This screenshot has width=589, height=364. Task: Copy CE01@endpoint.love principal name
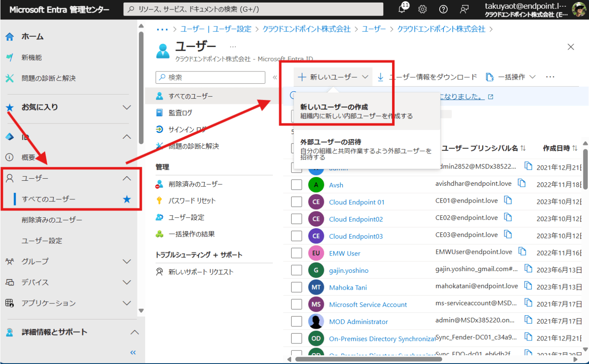(x=508, y=200)
